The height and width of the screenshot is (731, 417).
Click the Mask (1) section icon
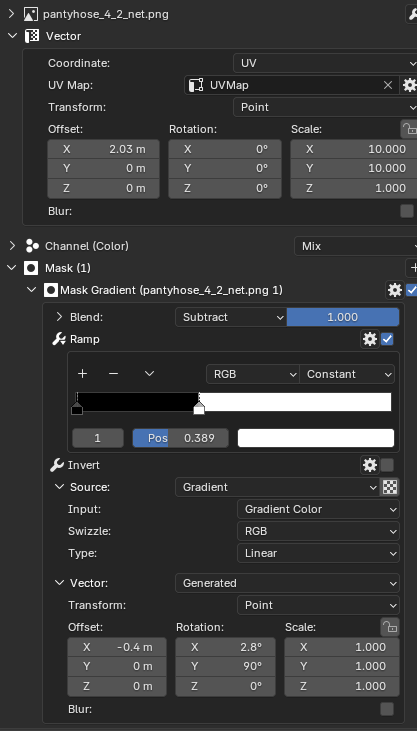[31, 268]
